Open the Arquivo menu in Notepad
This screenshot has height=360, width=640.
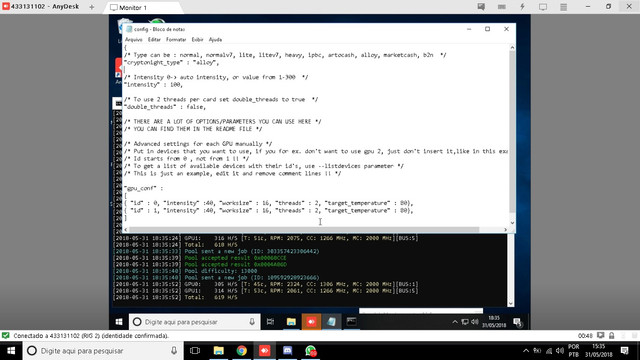[133, 40]
